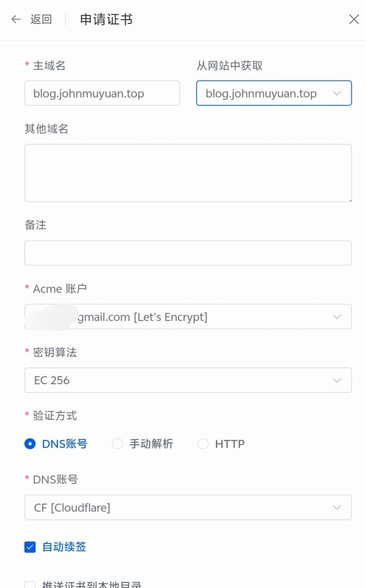This screenshot has width=366, height=588.
Task: Open the Acme 账户 account dropdown
Action: point(188,317)
